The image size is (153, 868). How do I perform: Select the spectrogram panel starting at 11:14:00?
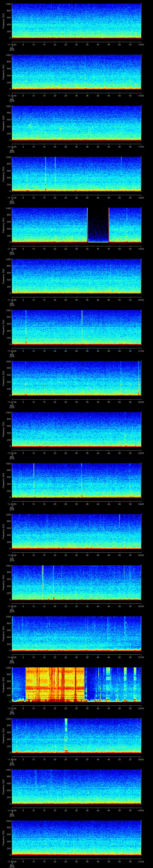[x=76, y=21]
